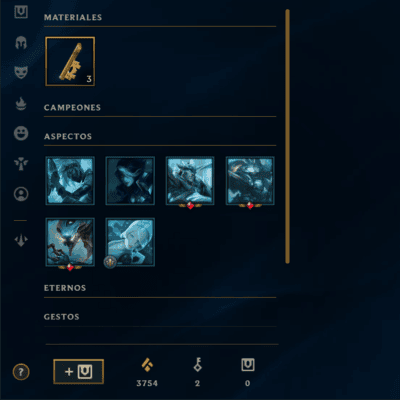This screenshot has height=400, width=400.
Task: Click the orange essence counter showing 3754
Action: [147, 372]
